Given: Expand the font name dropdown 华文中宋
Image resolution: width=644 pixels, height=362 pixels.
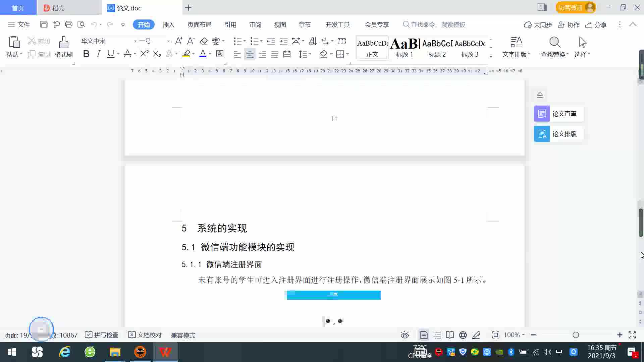Looking at the screenshot, I should click(135, 41).
